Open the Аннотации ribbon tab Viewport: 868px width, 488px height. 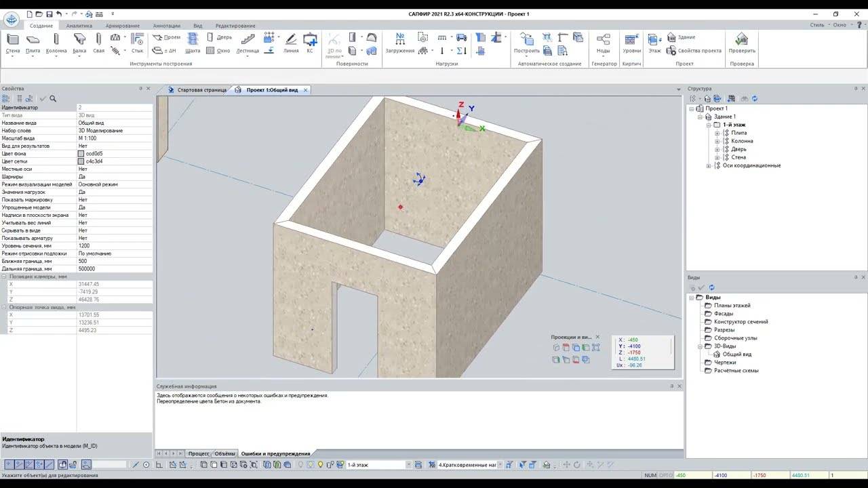coord(167,25)
